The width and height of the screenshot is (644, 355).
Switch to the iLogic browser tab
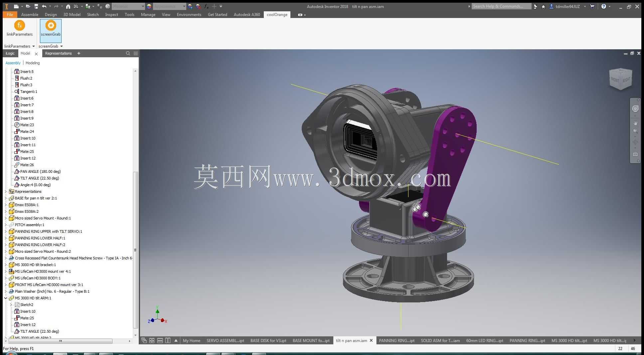(x=10, y=53)
